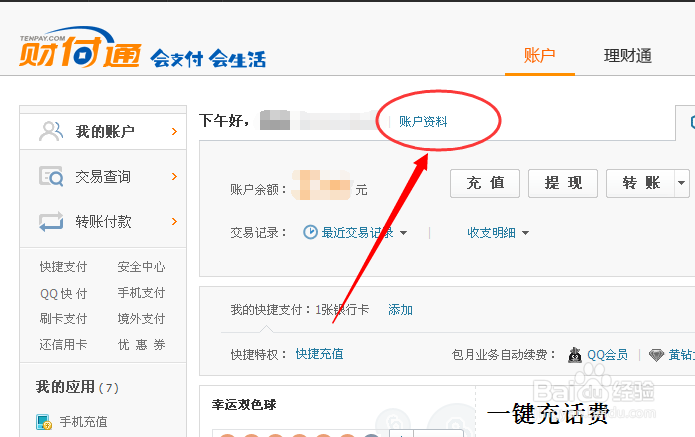Image resolution: width=695 pixels, height=437 pixels.
Task: Click the QQ会员 penguin icon
Action: [575, 355]
